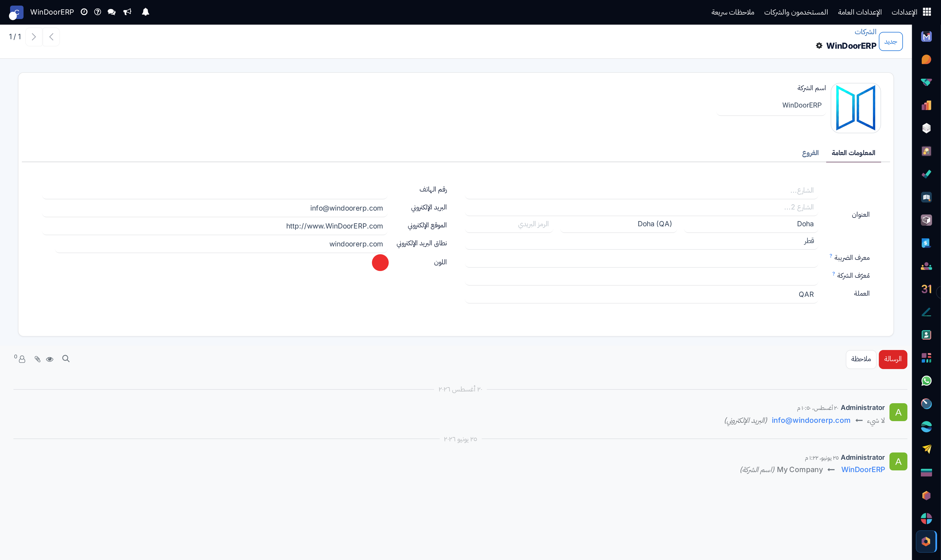Open the Settings hexagon app at sidebar bottom

pyautogui.click(x=926, y=542)
